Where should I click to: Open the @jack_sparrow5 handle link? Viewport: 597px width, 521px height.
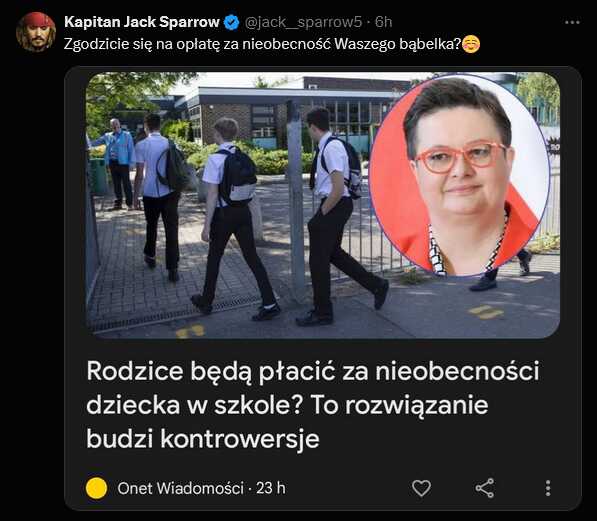click(x=303, y=22)
